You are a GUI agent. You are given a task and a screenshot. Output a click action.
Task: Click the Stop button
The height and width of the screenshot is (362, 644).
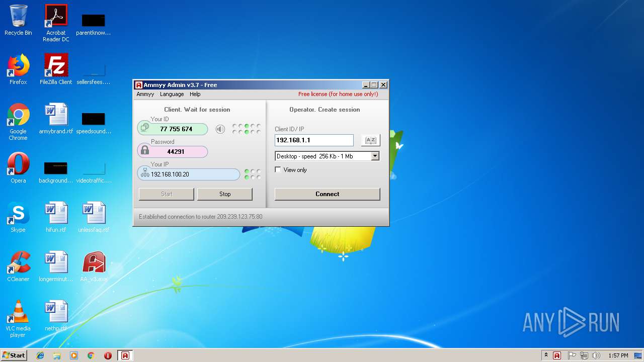(x=225, y=194)
